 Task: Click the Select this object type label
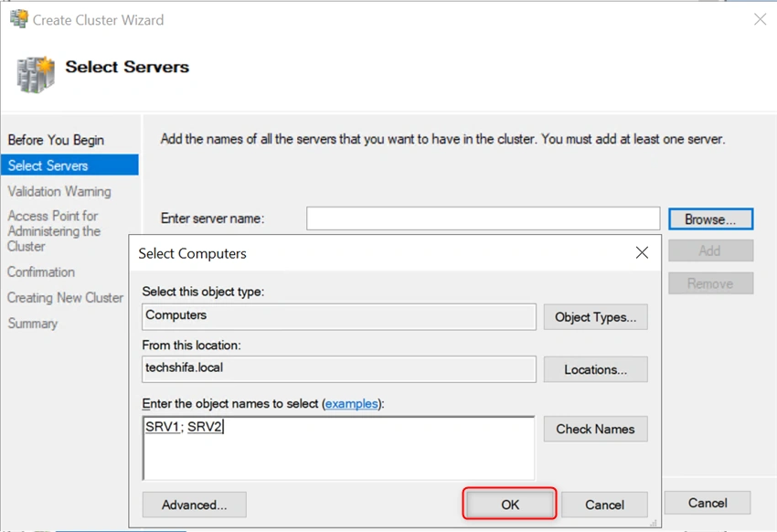pos(203,292)
